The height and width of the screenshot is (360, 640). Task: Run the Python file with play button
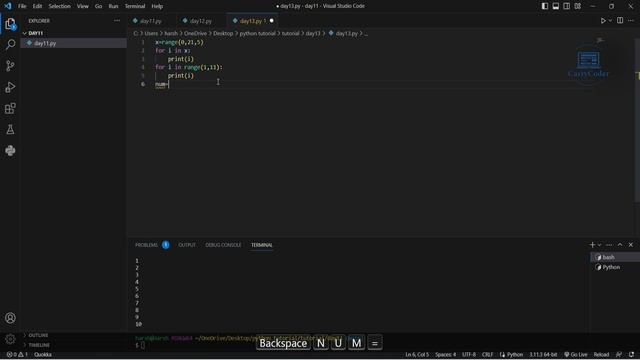pyautogui.click(x=603, y=20)
